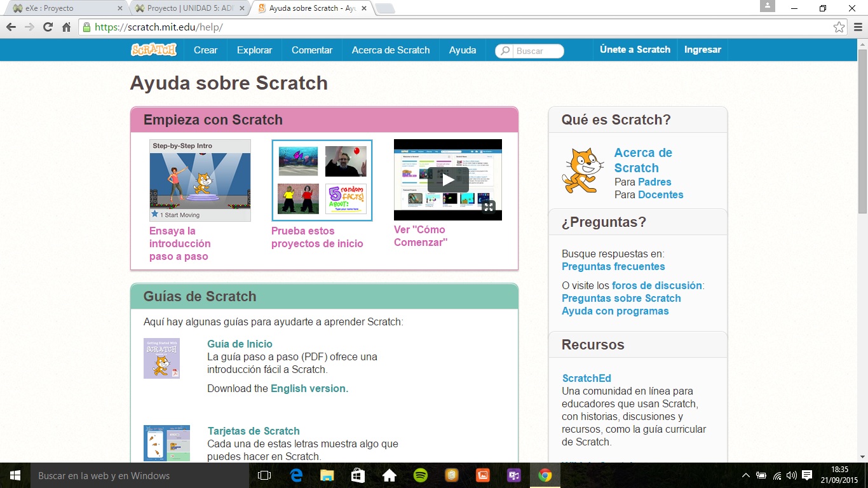Open File Explorer from the taskbar
Image resolution: width=868 pixels, height=488 pixels.
point(327,475)
